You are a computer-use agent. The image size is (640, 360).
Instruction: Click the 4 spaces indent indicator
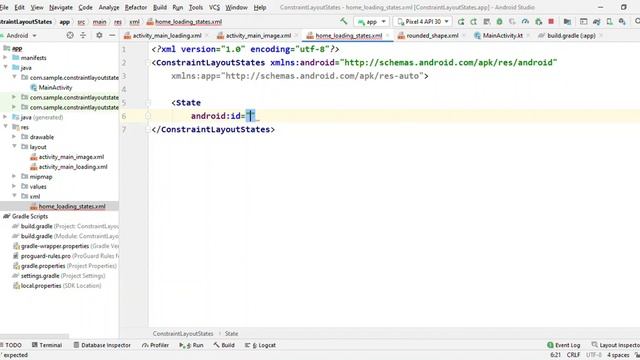pos(618,355)
